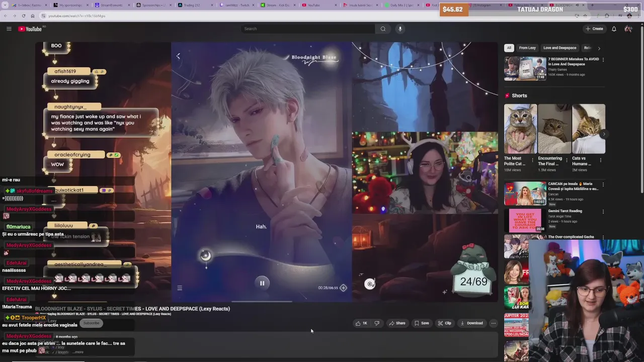Start voice search with the microphone icon
644x362 pixels.
coord(400,29)
